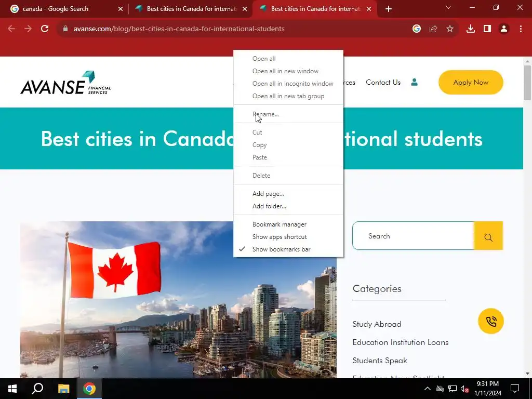This screenshot has width=532, height=399.
Task: Click the network status tray icon
Action: pos(453,389)
